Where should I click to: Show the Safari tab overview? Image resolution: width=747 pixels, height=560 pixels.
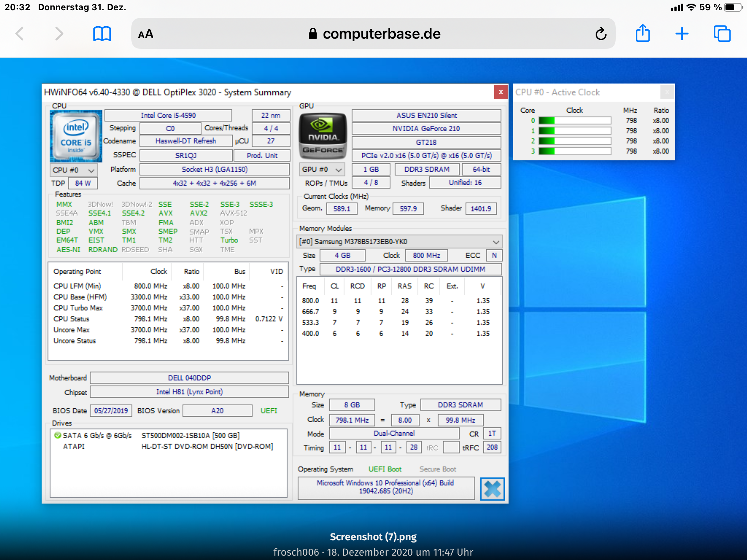tap(722, 34)
